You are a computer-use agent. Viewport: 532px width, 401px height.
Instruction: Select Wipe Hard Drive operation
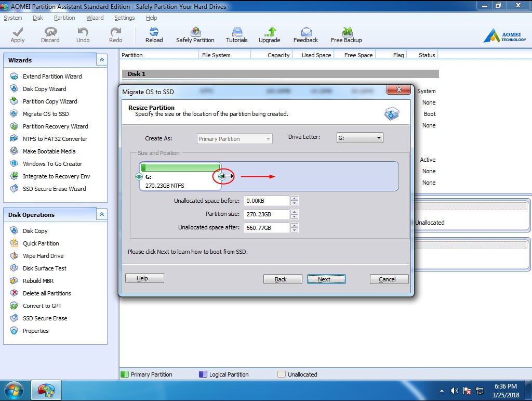pos(43,256)
